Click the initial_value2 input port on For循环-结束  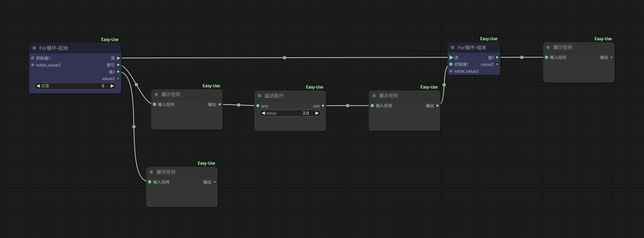451,71
